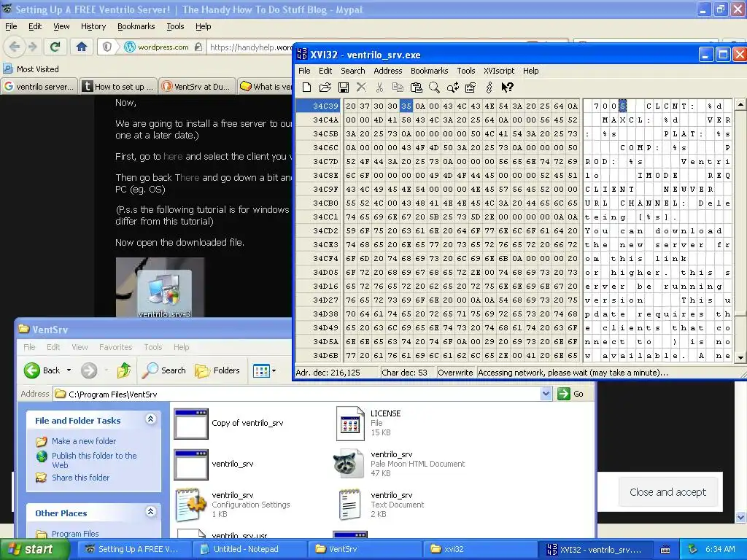Viewport: 747px width, 560px height.
Task: Click the green Go button in VentSrv
Action: [570, 394]
